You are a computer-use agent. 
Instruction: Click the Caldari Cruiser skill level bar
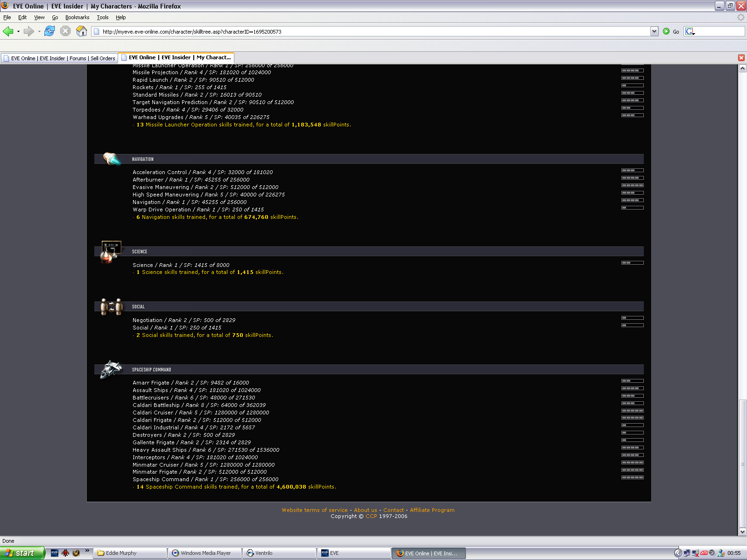633,411
